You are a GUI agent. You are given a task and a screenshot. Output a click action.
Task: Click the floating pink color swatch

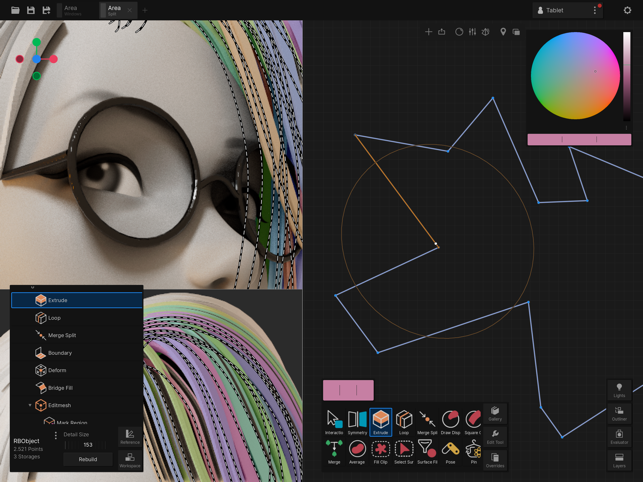(348, 390)
